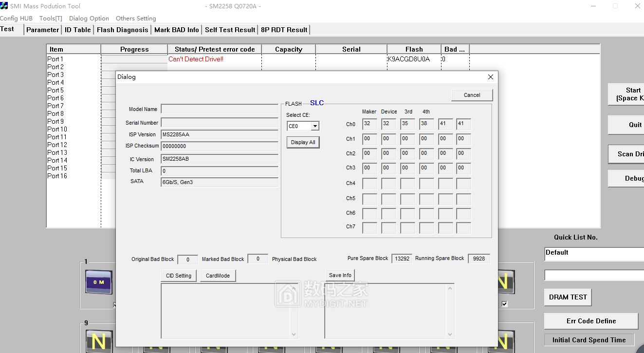Switch to the Self Test Result tab
Viewport: 644px width, 353px height.
click(230, 30)
